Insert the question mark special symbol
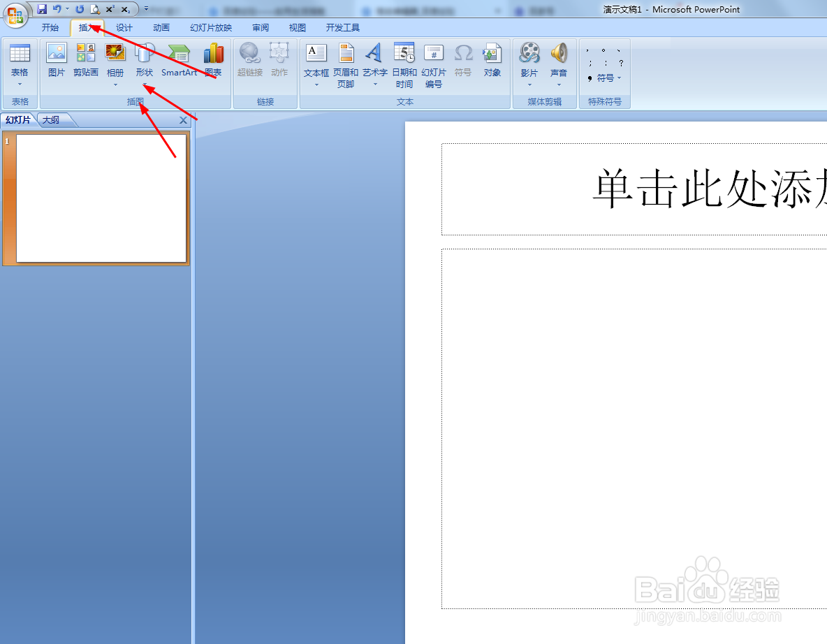Screen dimensions: 827x644 (x=622, y=63)
